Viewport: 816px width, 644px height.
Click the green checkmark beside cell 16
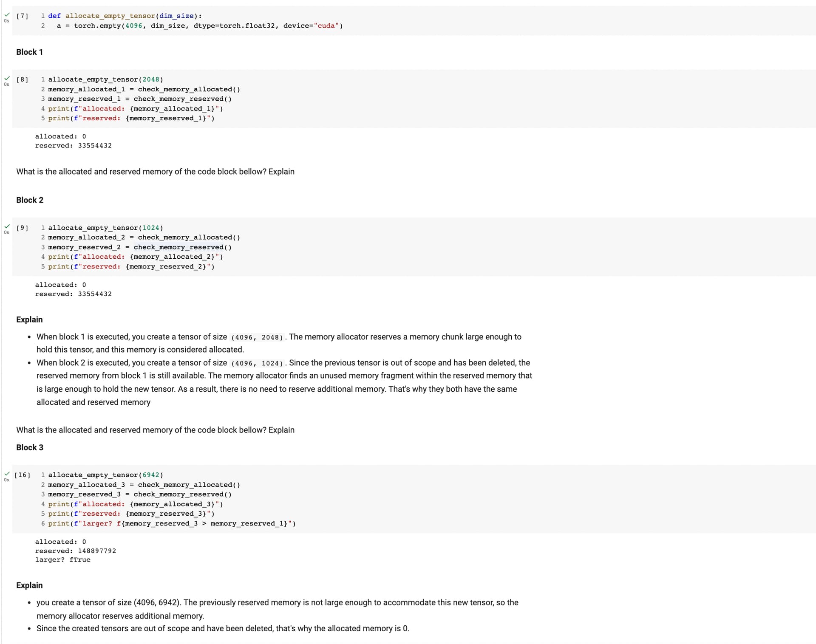click(7, 474)
